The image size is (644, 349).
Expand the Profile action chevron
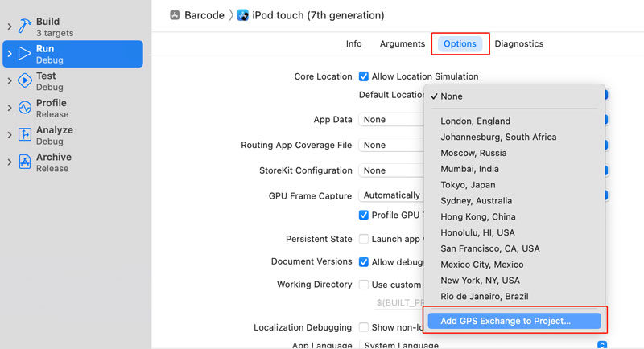point(10,108)
